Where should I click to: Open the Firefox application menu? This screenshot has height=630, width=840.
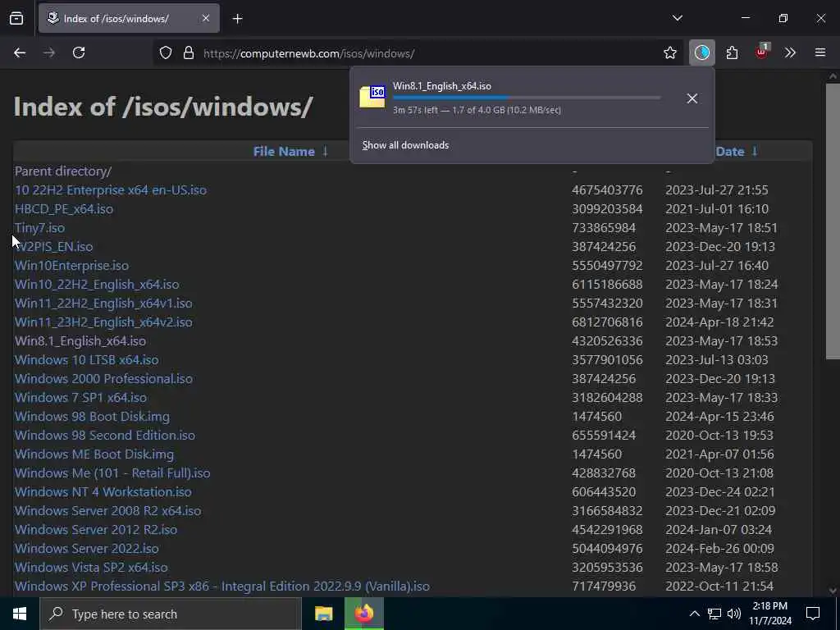coord(820,53)
